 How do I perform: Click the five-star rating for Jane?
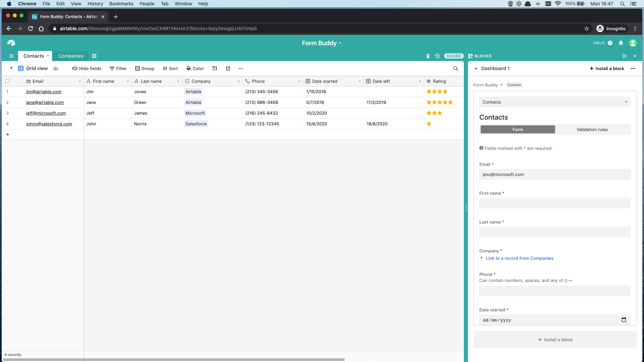click(x=439, y=102)
